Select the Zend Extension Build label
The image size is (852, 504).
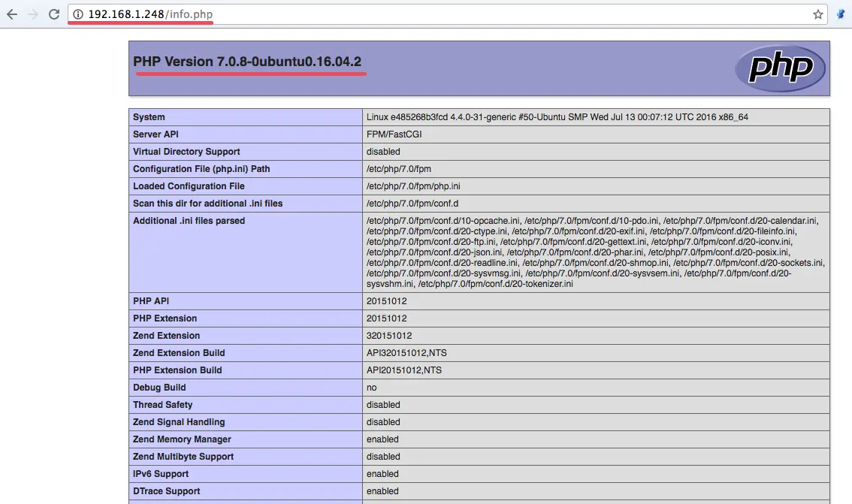[179, 354]
